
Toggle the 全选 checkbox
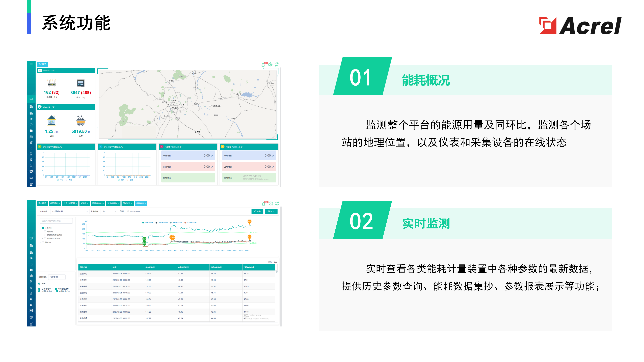tap(40, 284)
